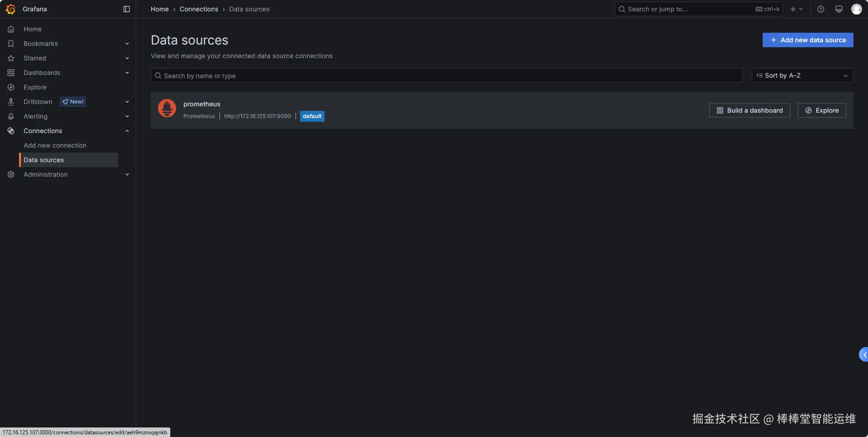Go to Home breadcrumb link

160,9
